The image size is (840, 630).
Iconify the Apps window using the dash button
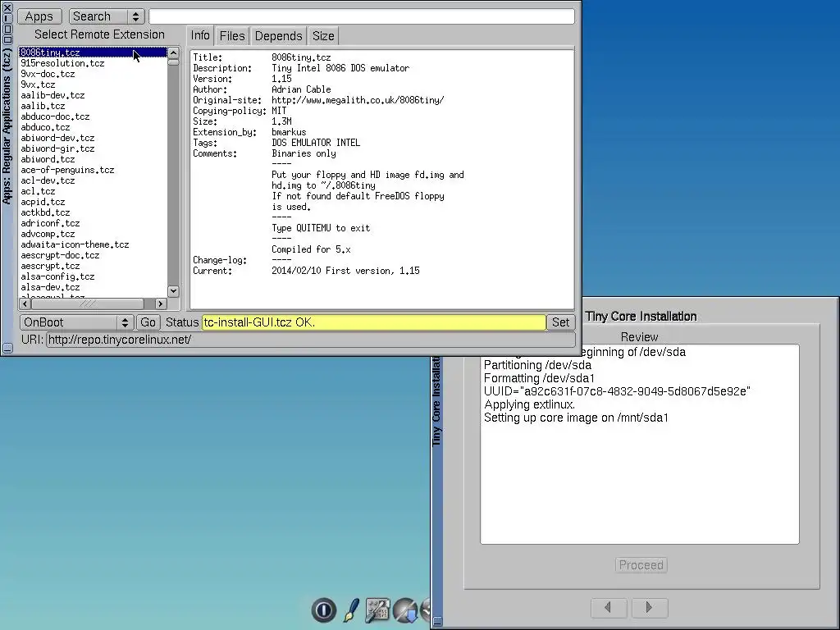[7, 18]
